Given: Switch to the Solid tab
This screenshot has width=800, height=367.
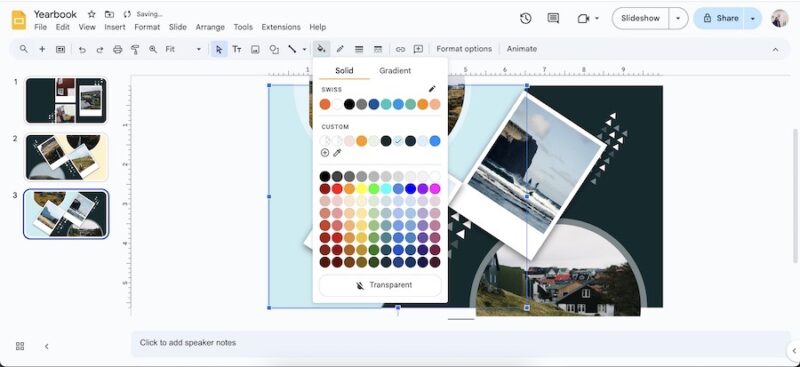Looking at the screenshot, I should pos(344,70).
